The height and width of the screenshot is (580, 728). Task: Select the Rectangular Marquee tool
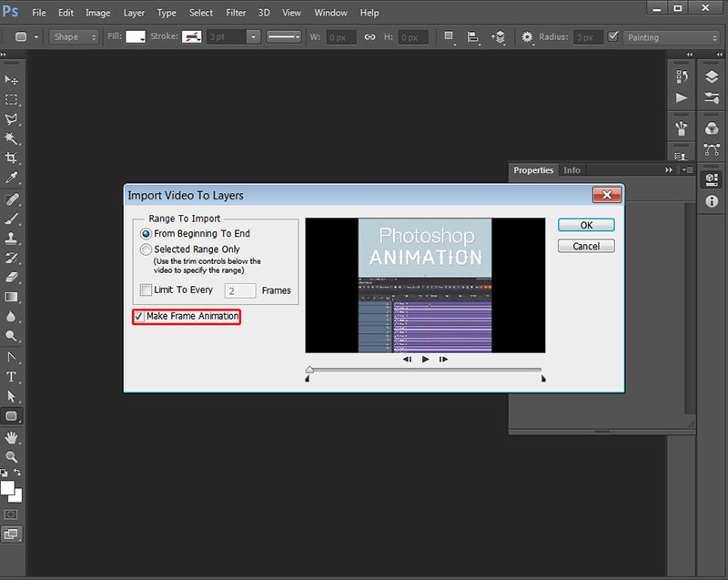11,99
